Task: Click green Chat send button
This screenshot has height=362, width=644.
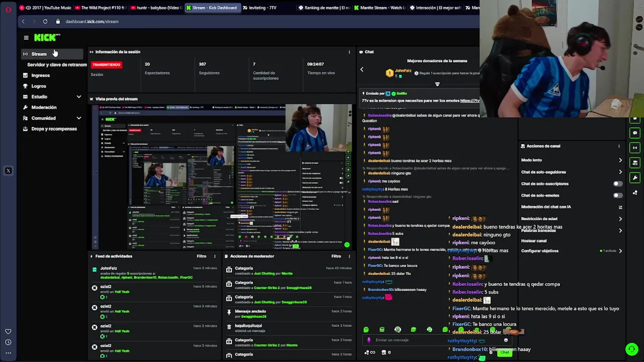Action: pyautogui.click(x=505, y=352)
